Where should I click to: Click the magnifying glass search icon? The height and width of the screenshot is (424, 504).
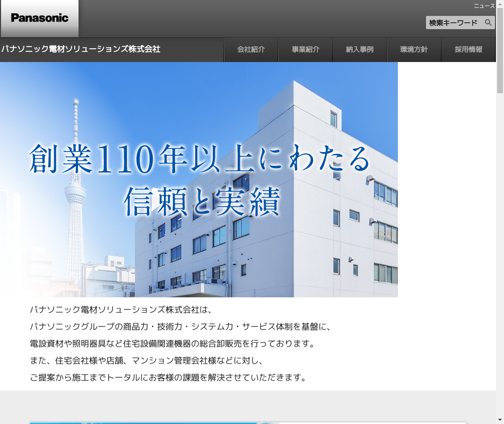click(x=488, y=23)
